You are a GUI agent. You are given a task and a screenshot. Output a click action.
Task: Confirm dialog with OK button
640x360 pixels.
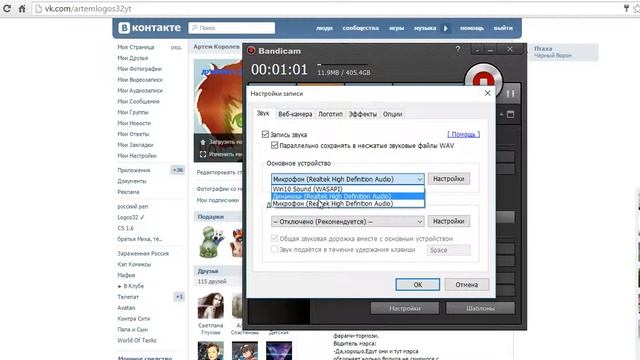click(x=418, y=284)
